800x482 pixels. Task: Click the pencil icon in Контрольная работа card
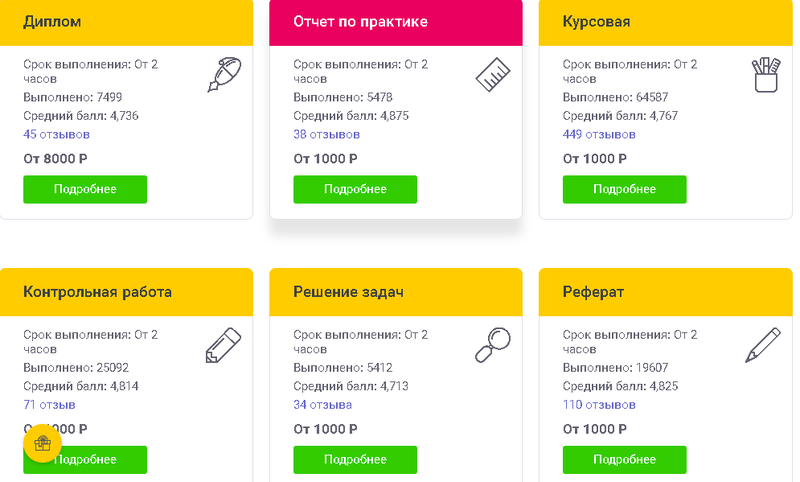(x=223, y=345)
